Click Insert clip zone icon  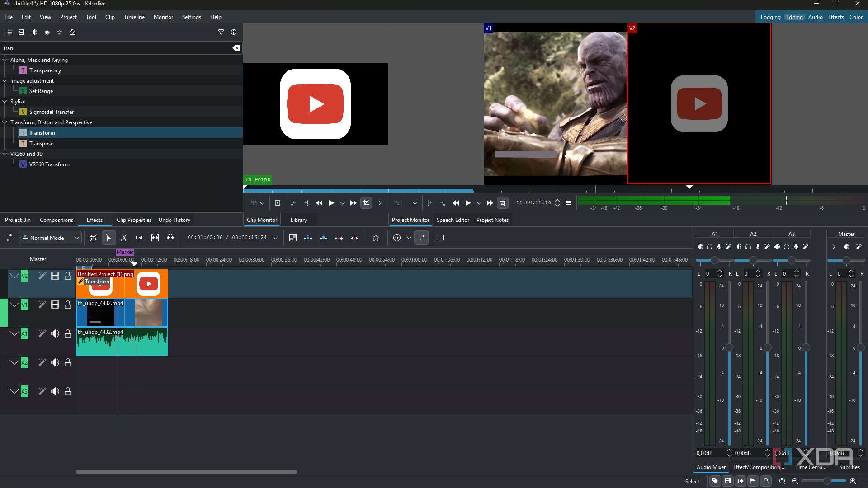(308, 238)
